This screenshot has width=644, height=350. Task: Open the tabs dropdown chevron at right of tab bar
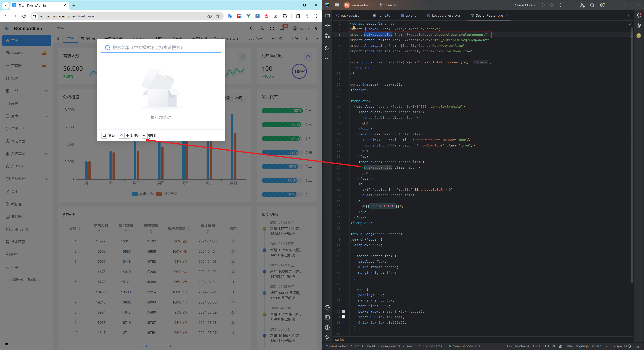click(x=317, y=39)
